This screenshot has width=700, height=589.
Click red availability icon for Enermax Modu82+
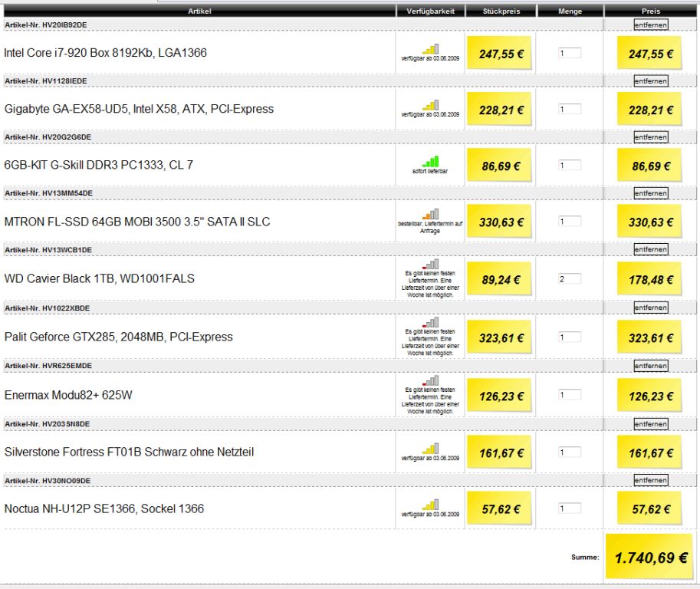pyautogui.click(x=430, y=380)
